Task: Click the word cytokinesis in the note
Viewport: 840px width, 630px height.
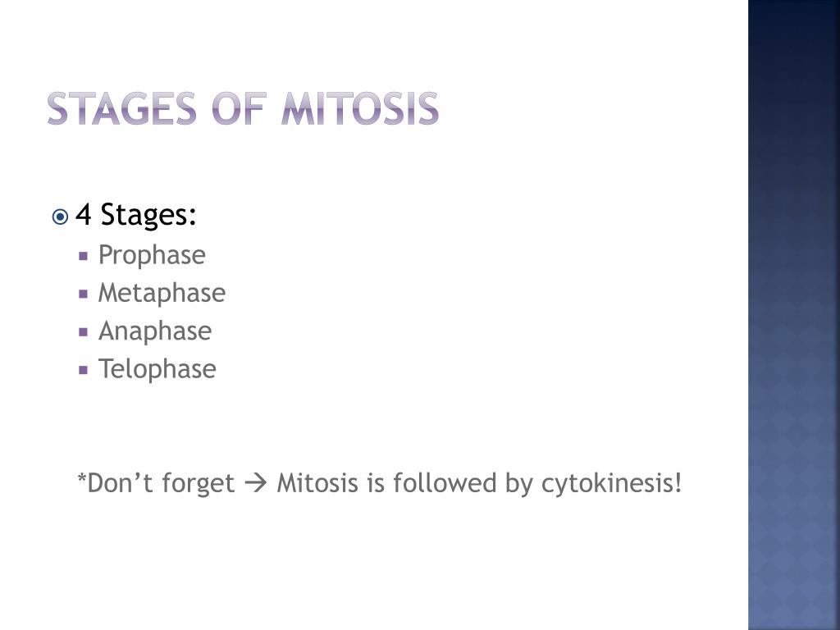Action: click(x=612, y=484)
